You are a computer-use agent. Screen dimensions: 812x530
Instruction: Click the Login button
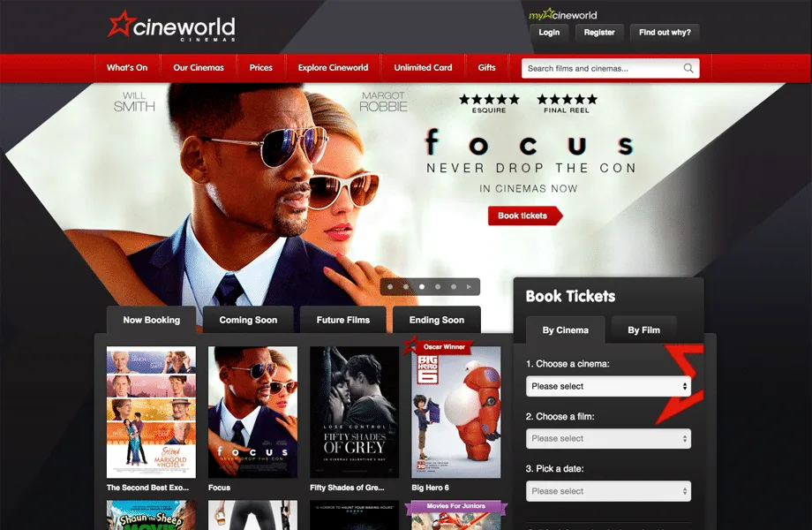(x=549, y=33)
